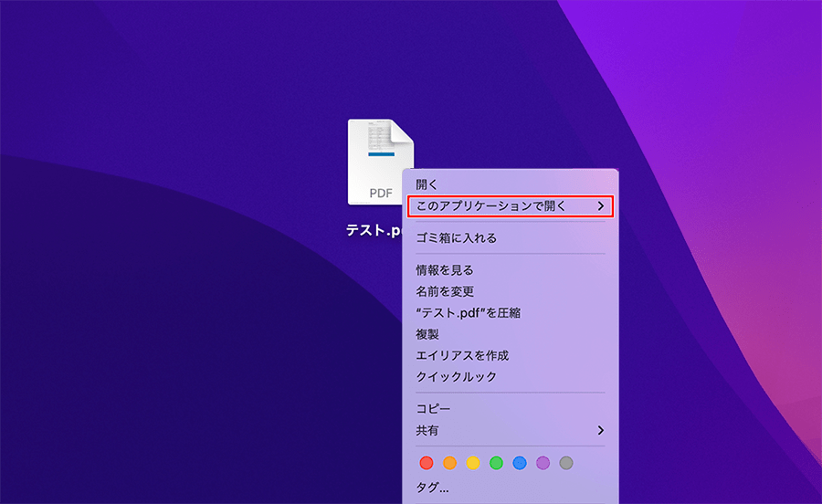Apply the red tag color
Screen dimensions: 822x504
point(427,463)
